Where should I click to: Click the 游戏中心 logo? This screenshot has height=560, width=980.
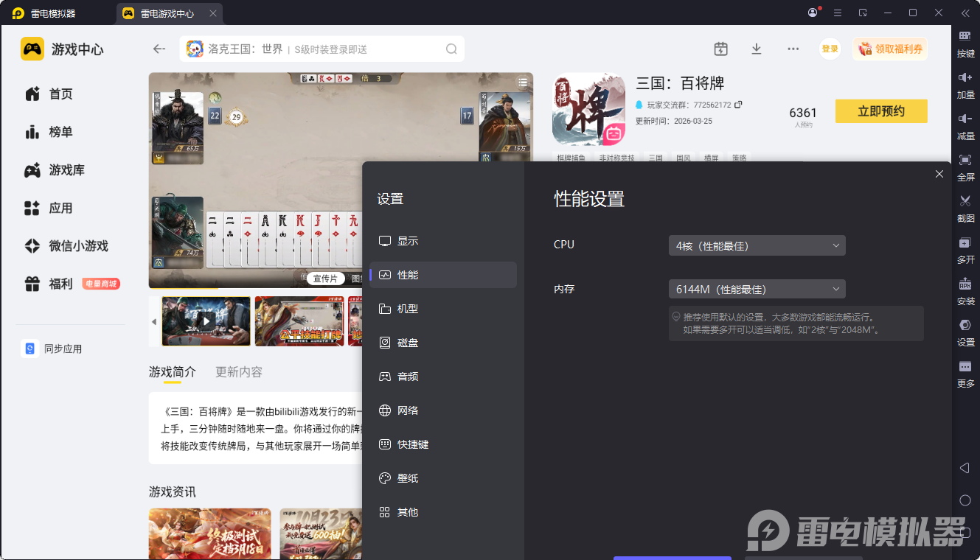tap(62, 49)
